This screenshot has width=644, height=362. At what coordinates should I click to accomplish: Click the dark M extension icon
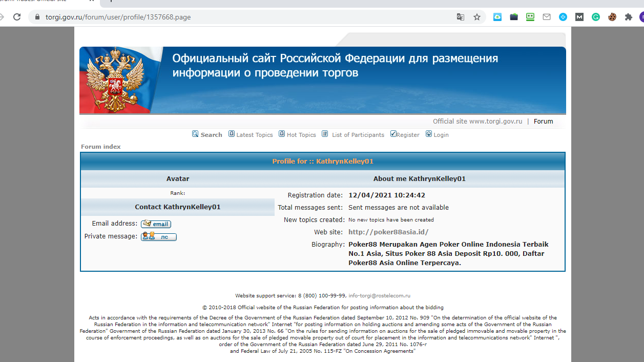click(x=579, y=17)
